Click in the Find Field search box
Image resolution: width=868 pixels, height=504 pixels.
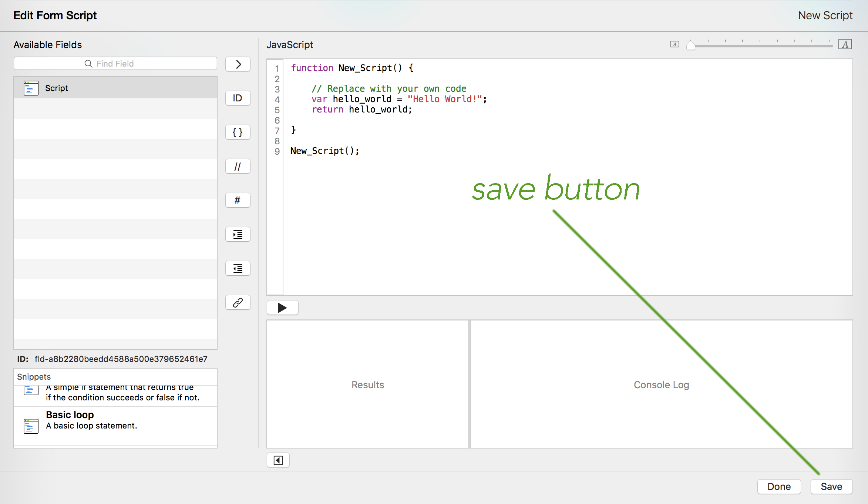click(115, 64)
